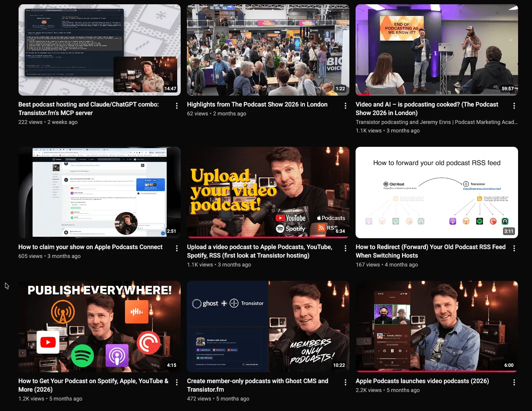Play the 'How to forward your old podcast RSS feed' thumbnail
The image size is (532, 411).
(437, 193)
